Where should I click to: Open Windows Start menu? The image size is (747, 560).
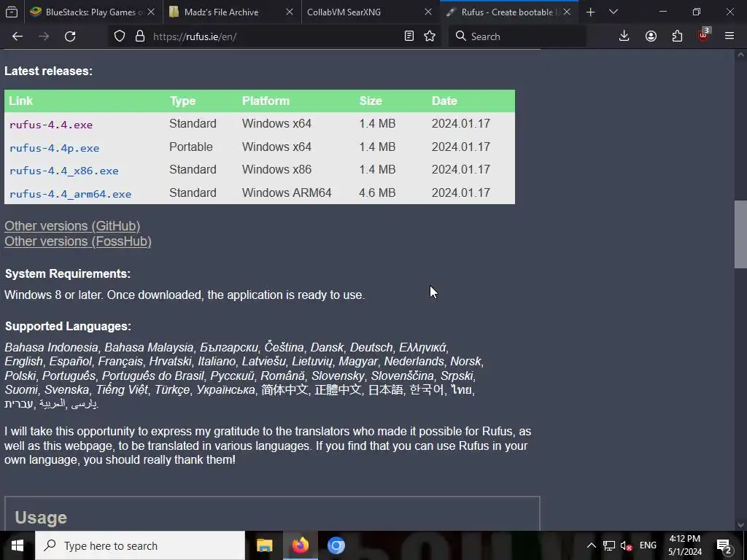coord(18,545)
